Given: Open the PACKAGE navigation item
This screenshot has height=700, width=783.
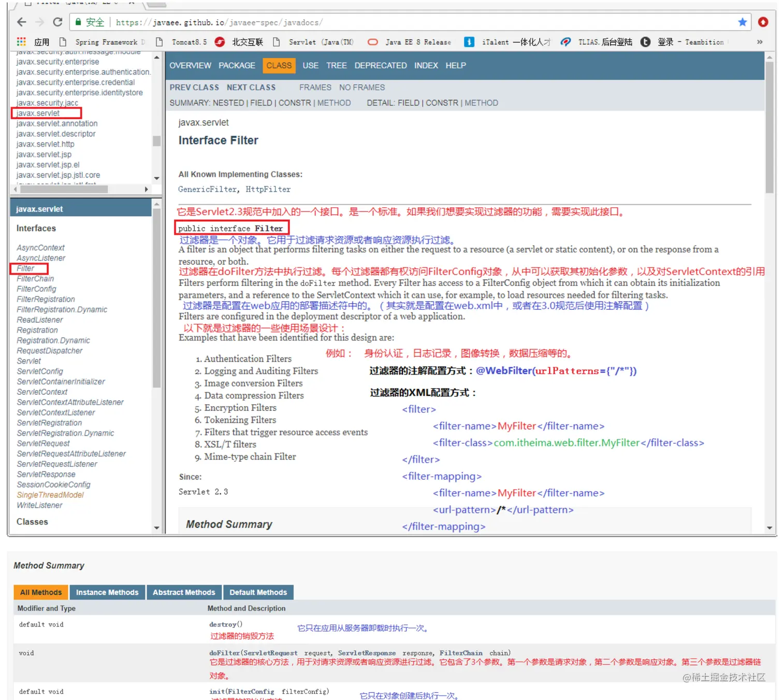Looking at the screenshot, I should pos(237,65).
